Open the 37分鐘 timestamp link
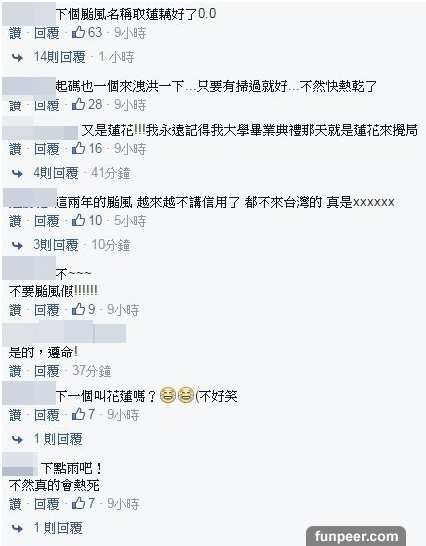 [92, 371]
